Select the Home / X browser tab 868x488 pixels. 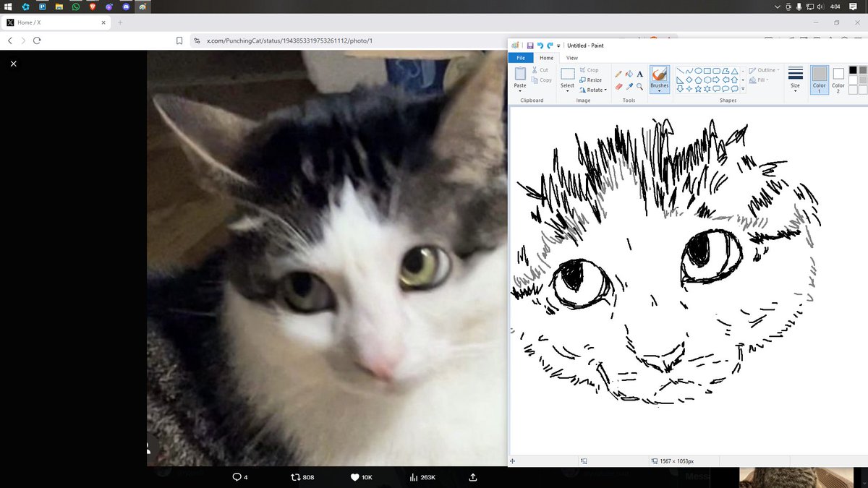pyautogui.click(x=56, y=22)
